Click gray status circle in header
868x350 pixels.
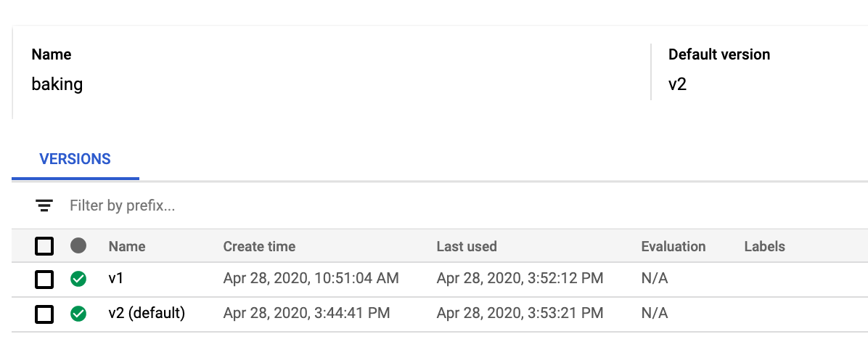78,246
